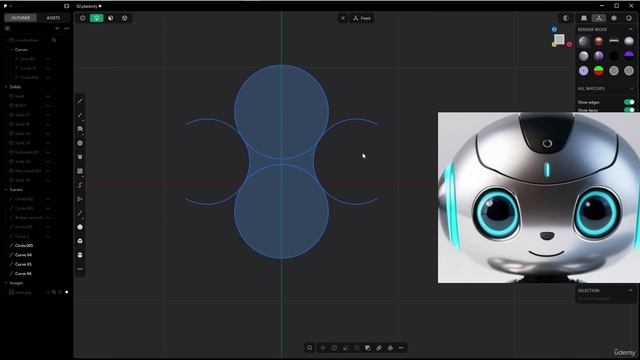
Task: Select the Circle tool in the left toolbar
Action: [x=80, y=143]
